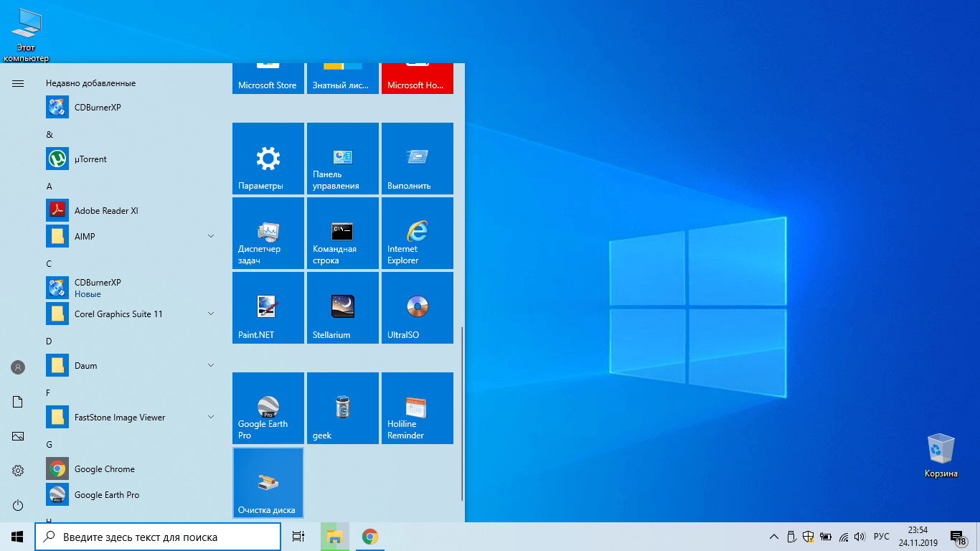
Task: Expand the AIMP folder
Action: coord(211,236)
